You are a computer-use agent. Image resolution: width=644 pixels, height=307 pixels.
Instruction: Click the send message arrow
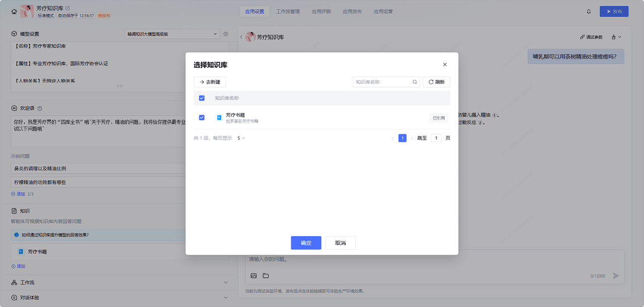(x=616, y=275)
